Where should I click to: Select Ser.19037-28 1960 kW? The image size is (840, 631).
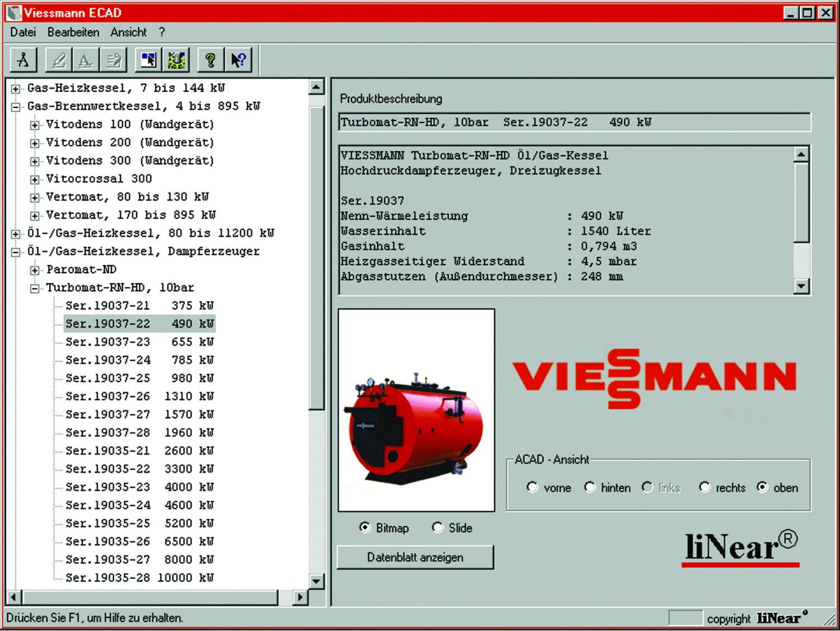coord(139,433)
